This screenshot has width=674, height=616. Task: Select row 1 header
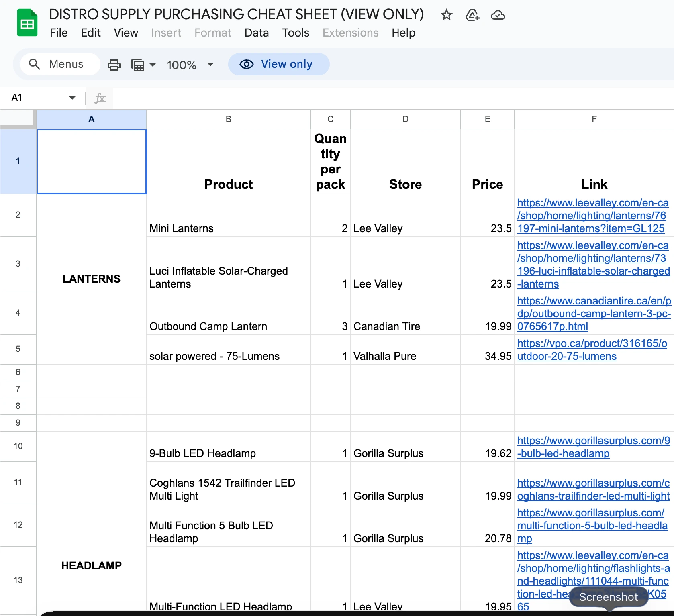18,161
